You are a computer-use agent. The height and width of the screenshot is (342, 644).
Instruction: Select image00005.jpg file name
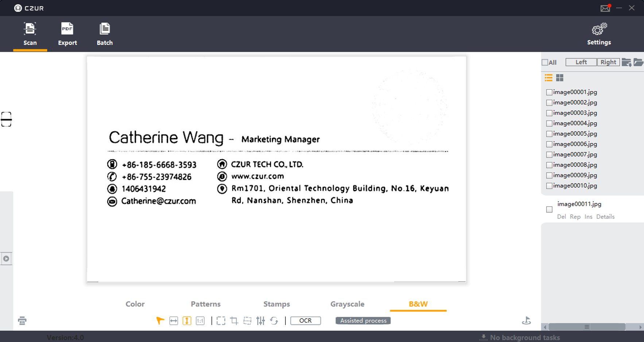point(575,134)
